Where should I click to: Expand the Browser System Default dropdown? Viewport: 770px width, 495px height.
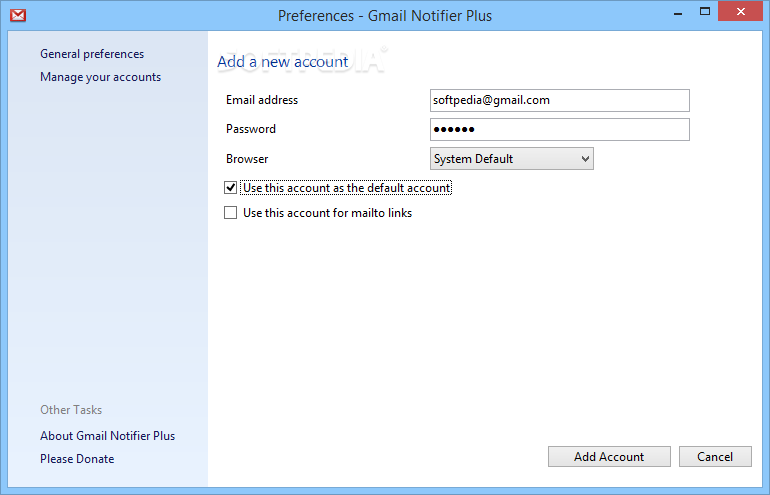[x=512, y=159]
